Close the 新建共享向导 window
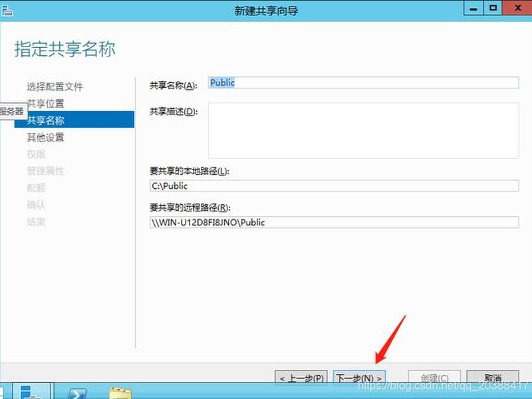Screen dimensions: 532x399 517,8
